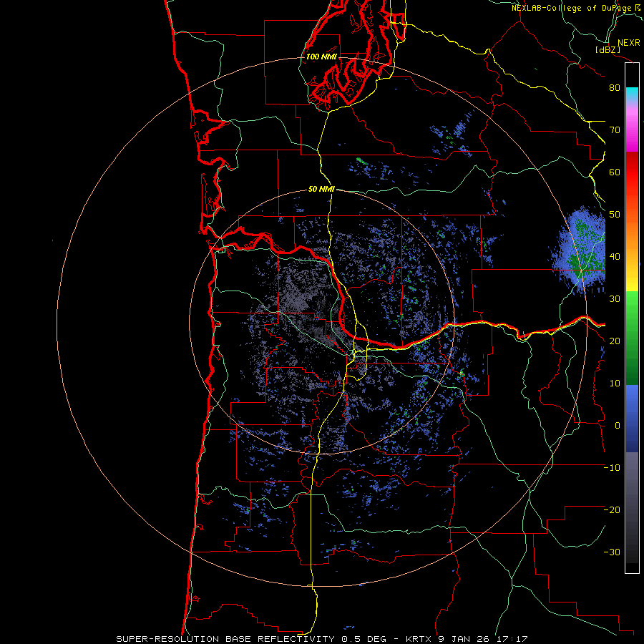The height and width of the screenshot is (644, 644).
Task: Click the 60 value on dBZ scale
Action: [x=615, y=172]
